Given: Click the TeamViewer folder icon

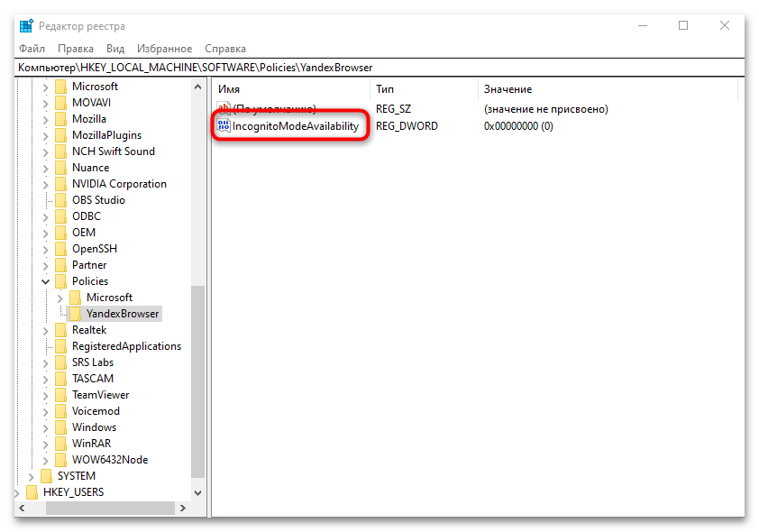Looking at the screenshot, I should (x=61, y=395).
